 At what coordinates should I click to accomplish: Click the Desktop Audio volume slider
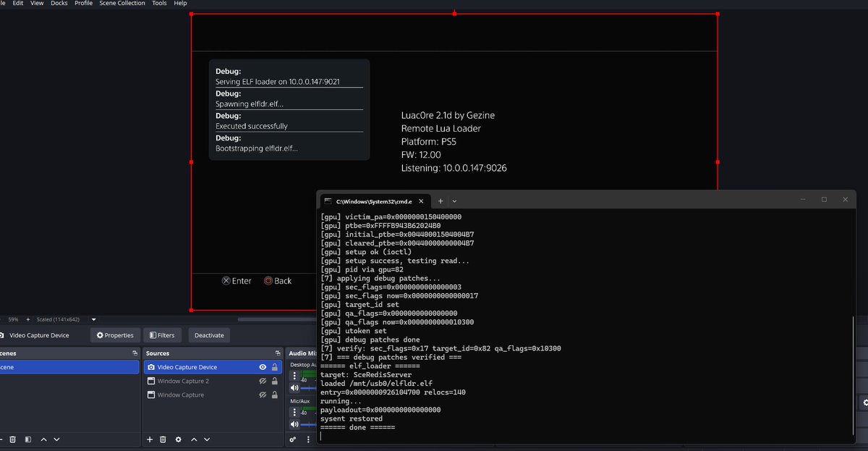(x=309, y=388)
